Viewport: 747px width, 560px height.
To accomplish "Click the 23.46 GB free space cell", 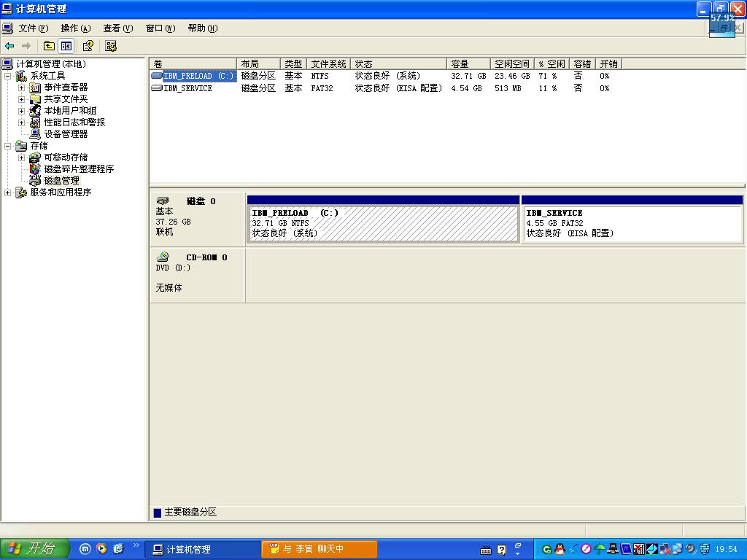I will (512, 76).
